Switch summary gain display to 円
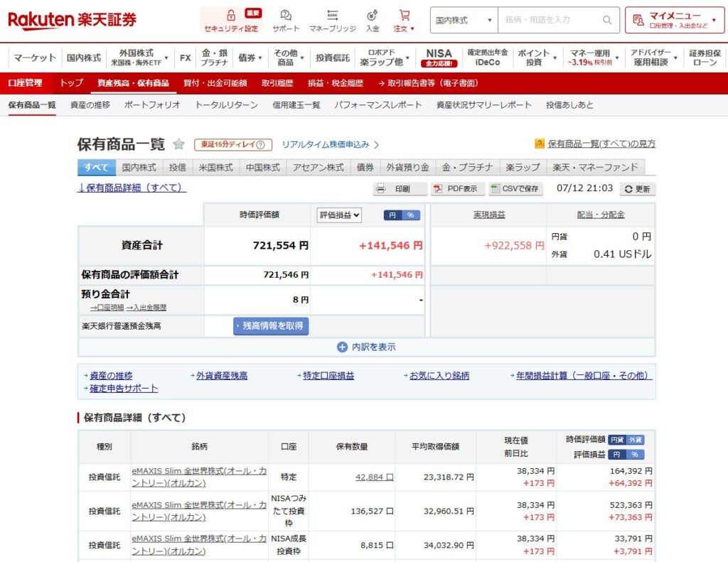The width and height of the screenshot is (728, 562). pyautogui.click(x=392, y=215)
